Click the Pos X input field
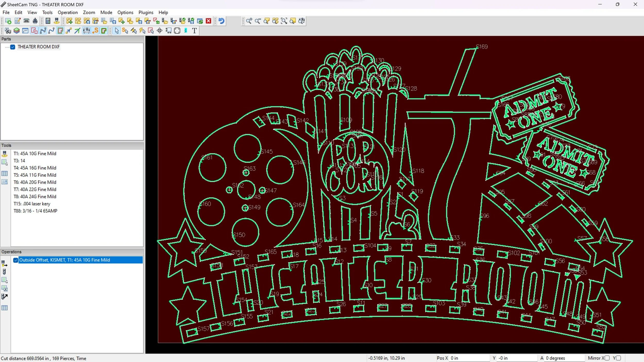 469,358
